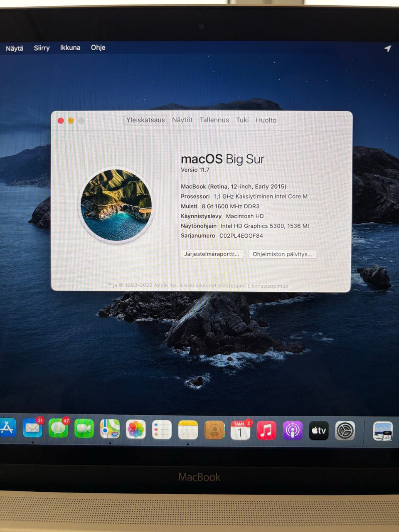Image resolution: width=399 pixels, height=532 pixels.
Task: Open the Lisenssisopimus link
Action: 268,286
